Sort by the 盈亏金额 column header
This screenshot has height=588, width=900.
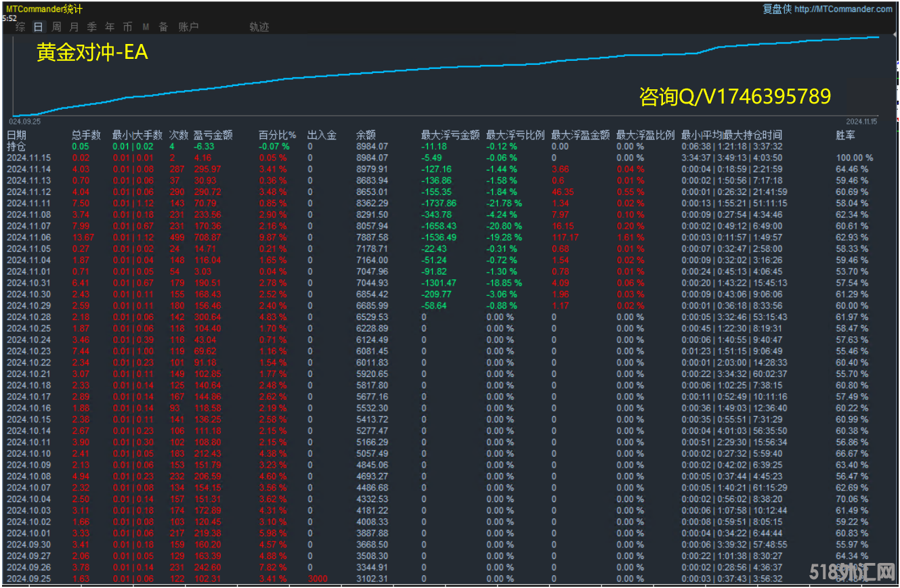213,135
